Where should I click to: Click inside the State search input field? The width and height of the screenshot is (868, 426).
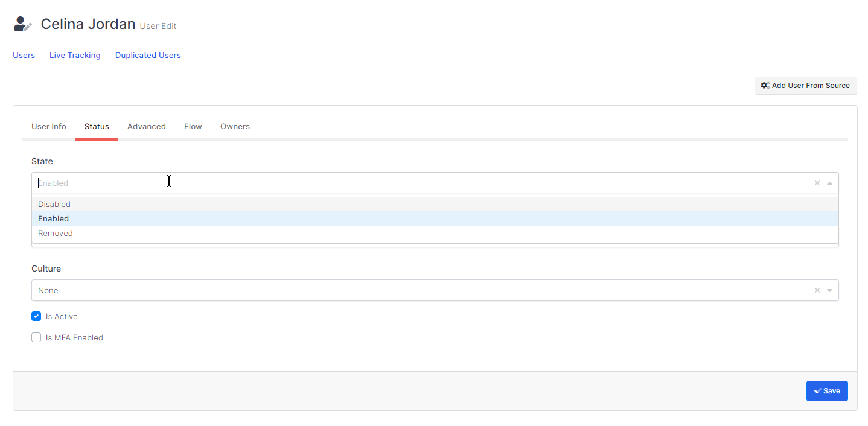click(362, 183)
